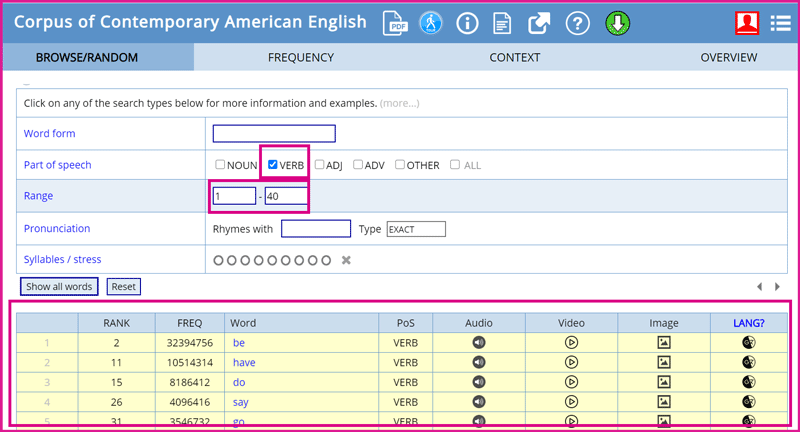Screen dimensions: 800x432
Task: Play audio for the word 'be'
Action: click(x=479, y=342)
